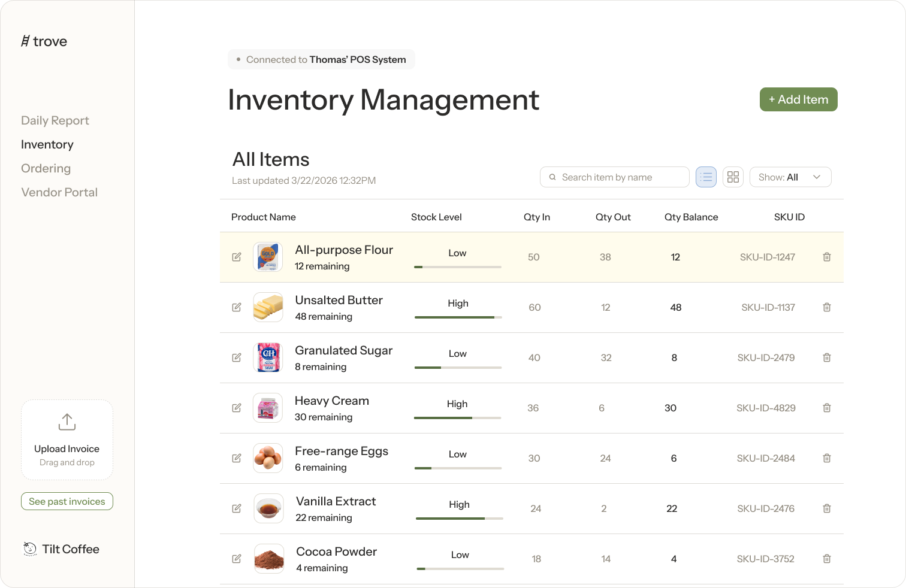The width and height of the screenshot is (906, 588).
Task: Delete the Unsalted Butter item
Action: [x=827, y=307]
